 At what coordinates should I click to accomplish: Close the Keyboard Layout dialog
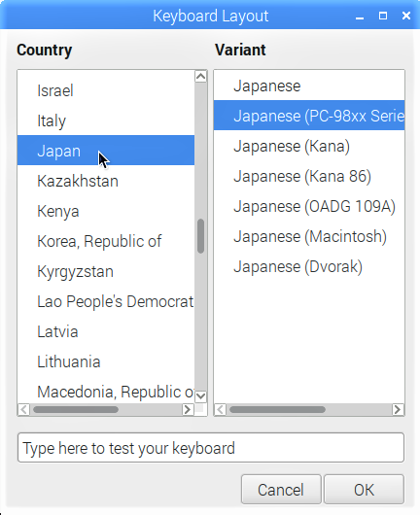pos(406,16)
